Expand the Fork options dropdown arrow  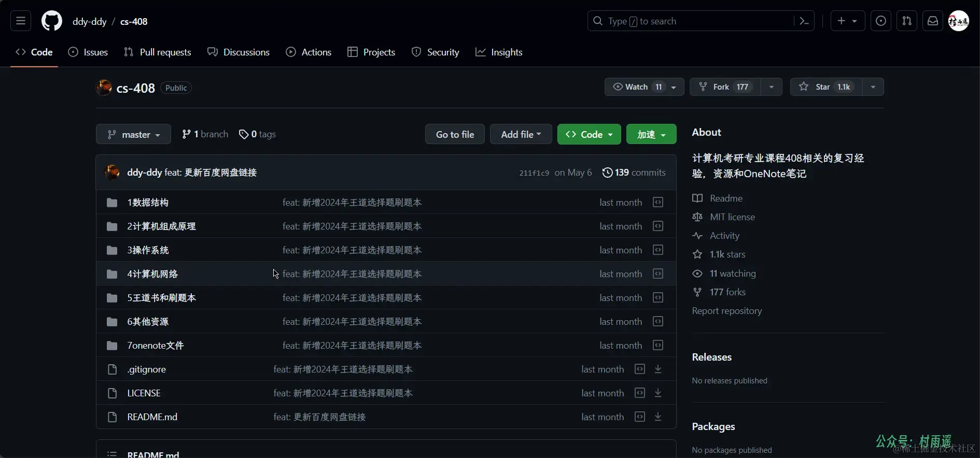pyautogui.click(x=772, y=87)
